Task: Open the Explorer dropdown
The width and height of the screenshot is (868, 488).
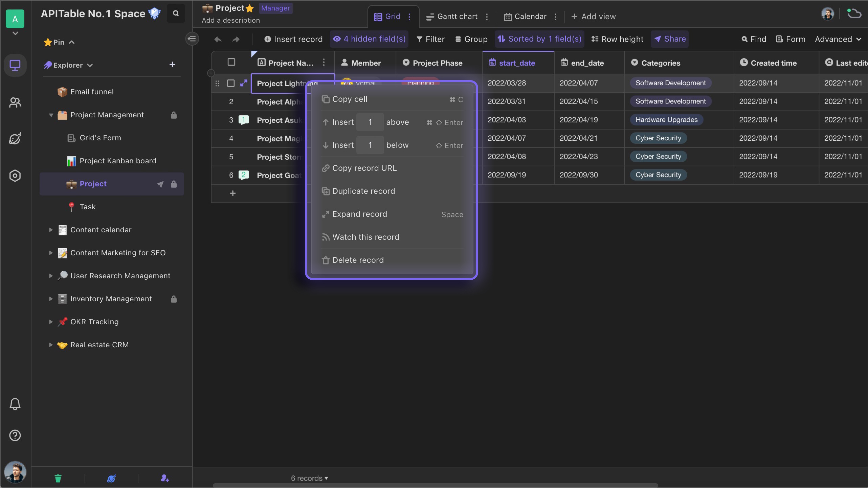Action: point(90,65)
